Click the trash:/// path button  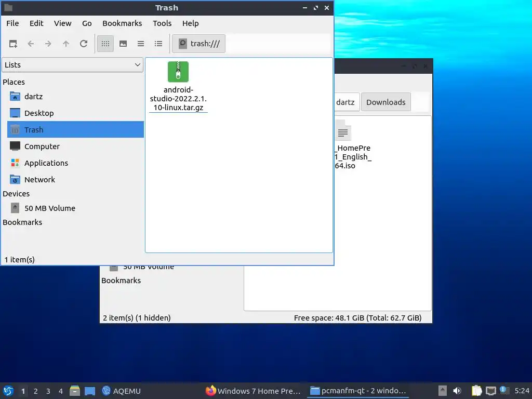[x=199, y=44]
